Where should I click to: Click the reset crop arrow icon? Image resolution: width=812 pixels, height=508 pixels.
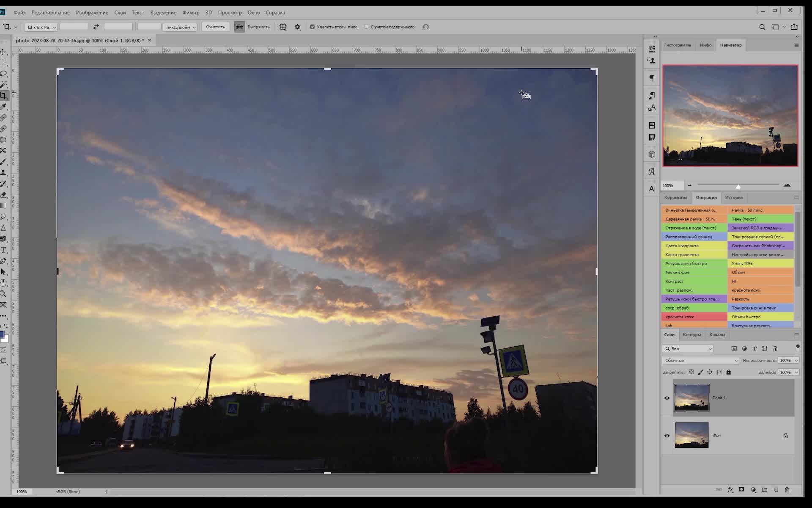coord(425,27)
